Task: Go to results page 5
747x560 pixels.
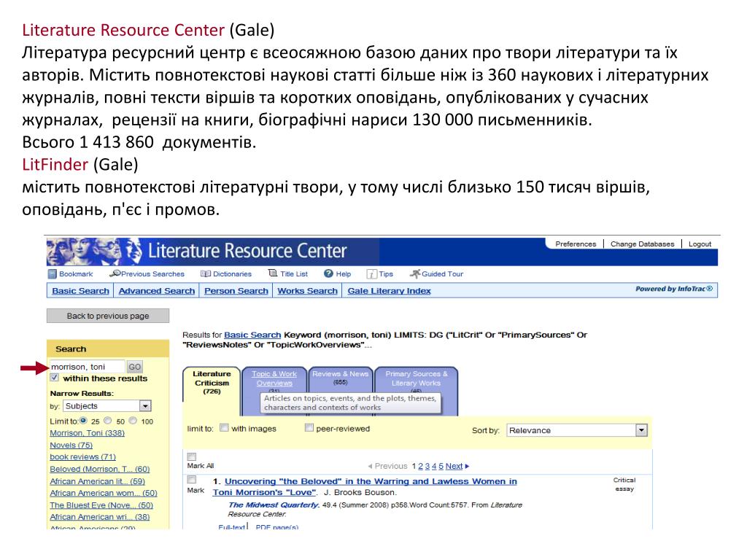Action: [x=441, y=466]
